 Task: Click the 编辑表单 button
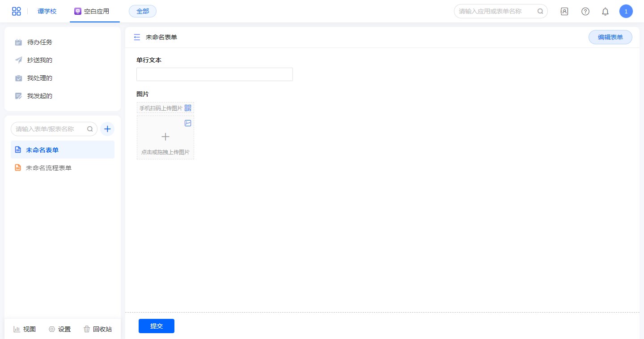click(610, 37)
